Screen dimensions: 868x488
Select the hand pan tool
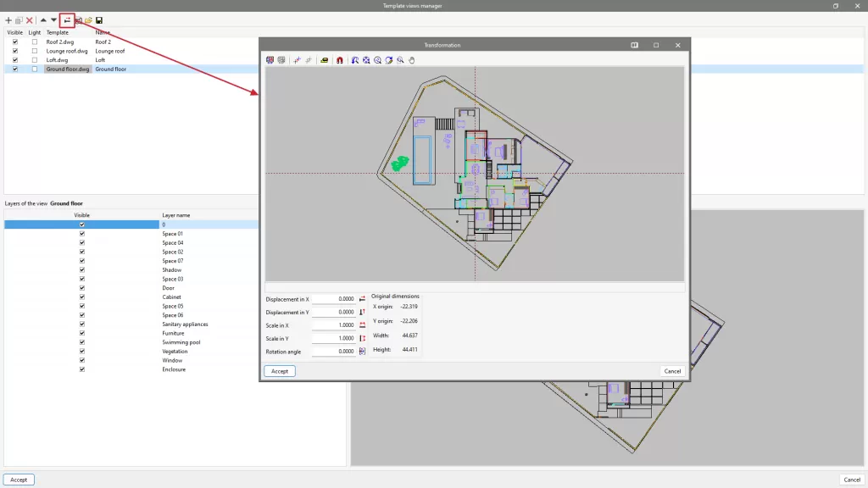click(412, 60)
